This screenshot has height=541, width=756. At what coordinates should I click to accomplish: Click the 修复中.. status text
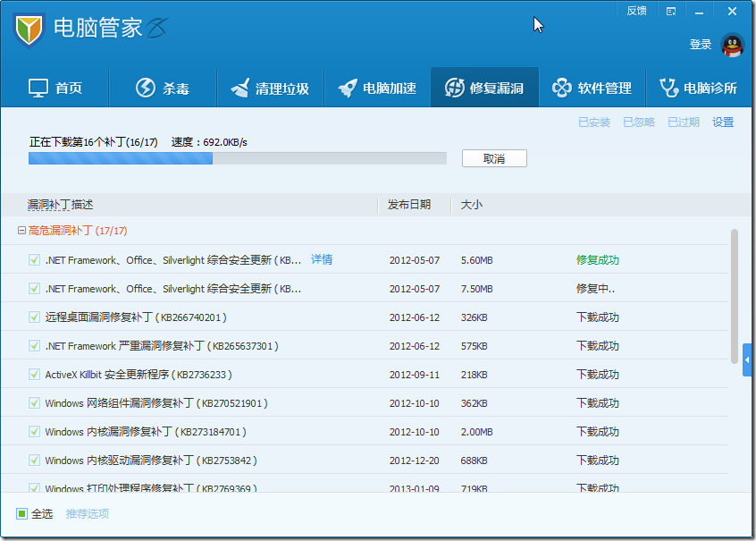click(x=595, y=289)
